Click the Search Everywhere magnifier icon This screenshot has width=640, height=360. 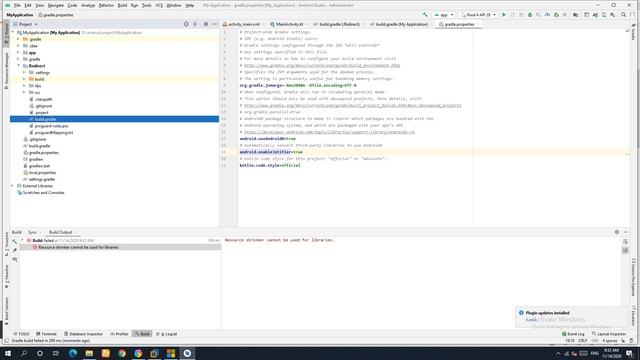[x=624, y=15]
